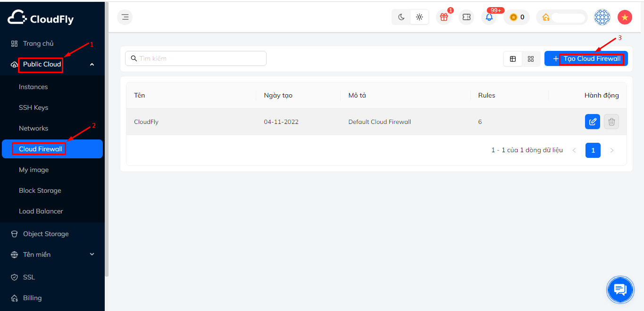Open Block Storage in the sidebar

click(x=52, y=190)
